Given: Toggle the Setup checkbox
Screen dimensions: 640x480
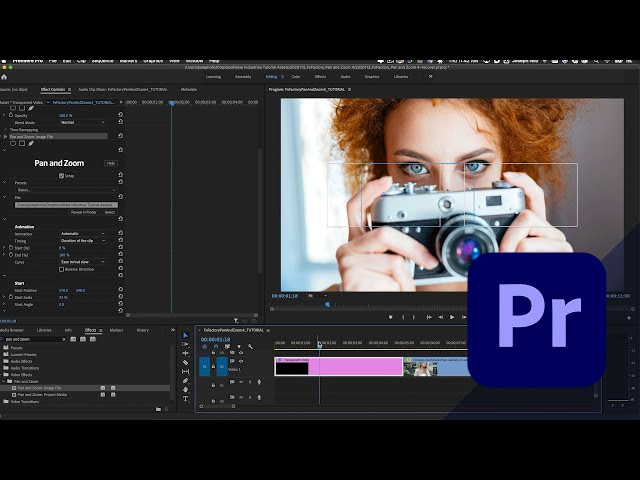Looking at the screenshot, I should tap(61, 176).
